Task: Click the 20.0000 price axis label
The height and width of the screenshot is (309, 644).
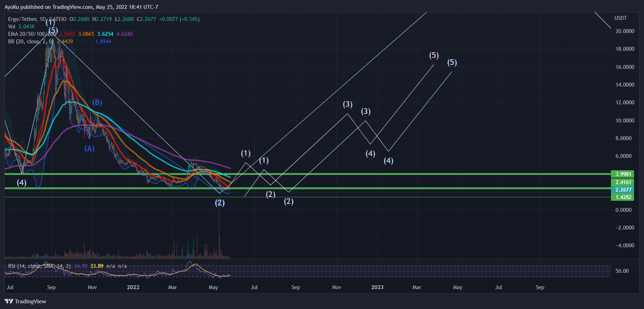Action: pos(625,31)
